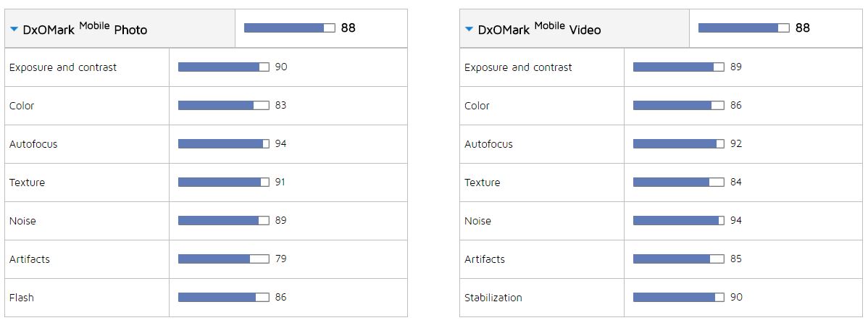This screenshot has width=868, height=323.
Task: Click the Video Texture score bar (84)
Action: pyautogui.click(x=679, y=182)
